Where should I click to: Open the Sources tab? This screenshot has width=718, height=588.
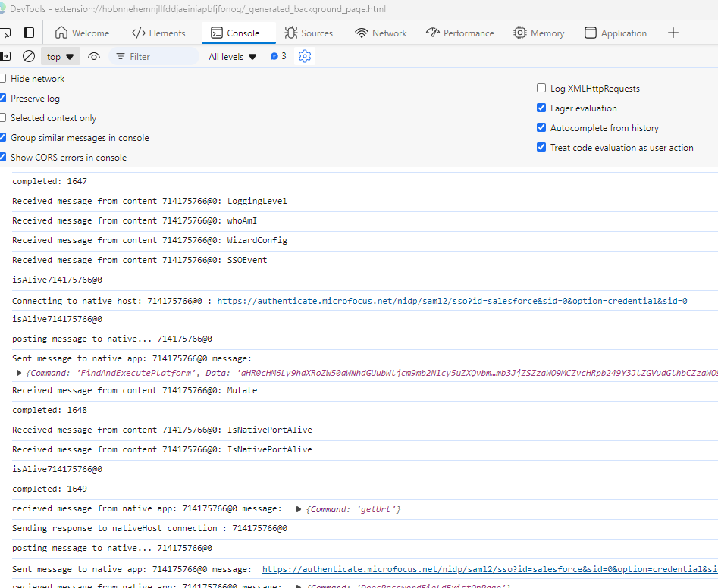(x=309, y=33)
